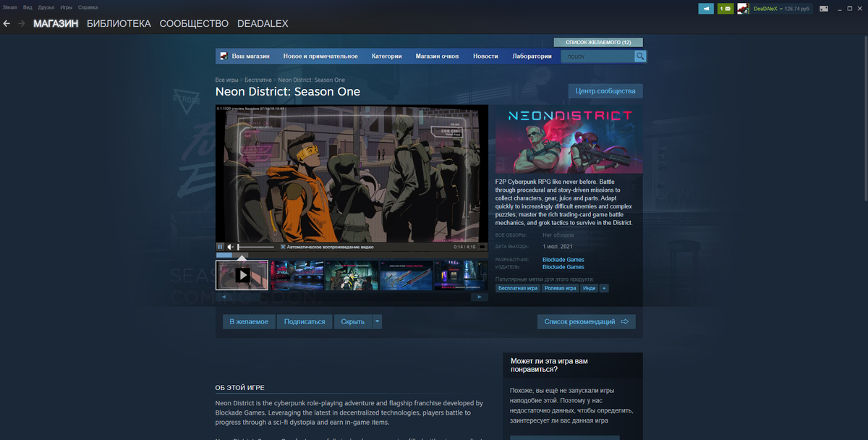The height and width of the screenshot is (440, 868).
Task: Click the DeaDAleX profile avatar
Action: (x=742, y=9)
